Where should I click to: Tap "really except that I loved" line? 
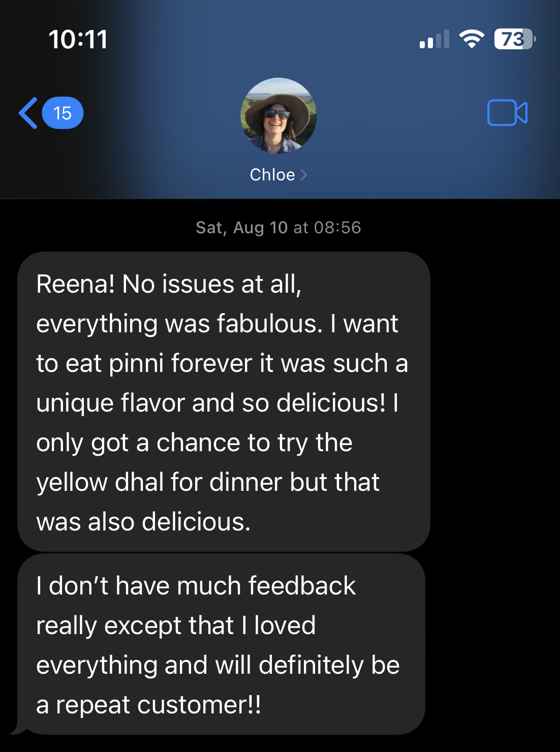coord(176,625)
